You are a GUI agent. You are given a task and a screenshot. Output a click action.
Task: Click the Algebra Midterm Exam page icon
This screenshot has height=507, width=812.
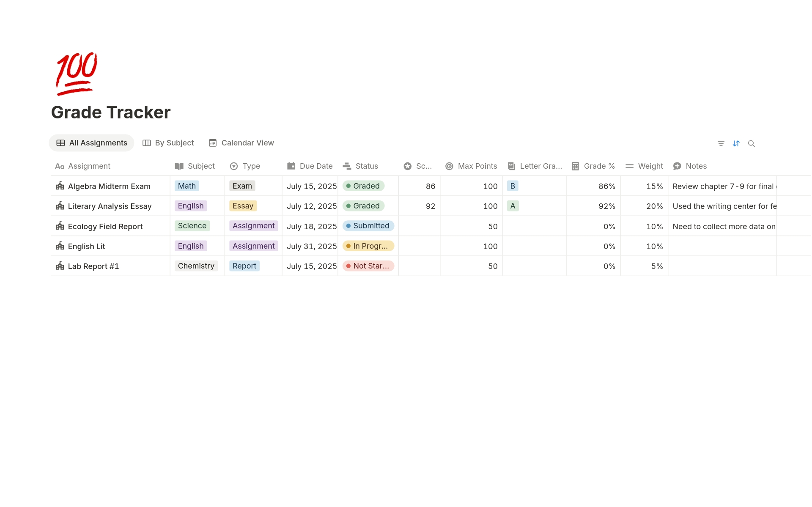[x=60, y=186]
